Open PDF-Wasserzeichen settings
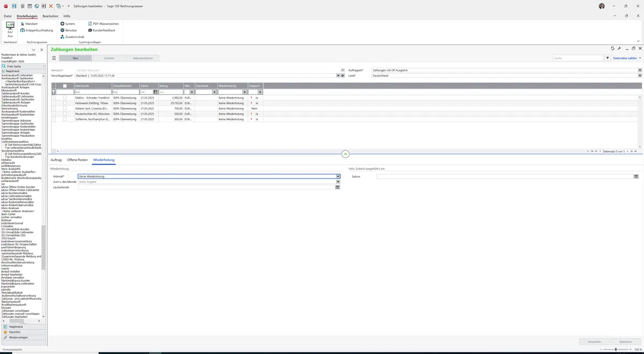Screen dimensions: 644x354 (x=104, y=24)
